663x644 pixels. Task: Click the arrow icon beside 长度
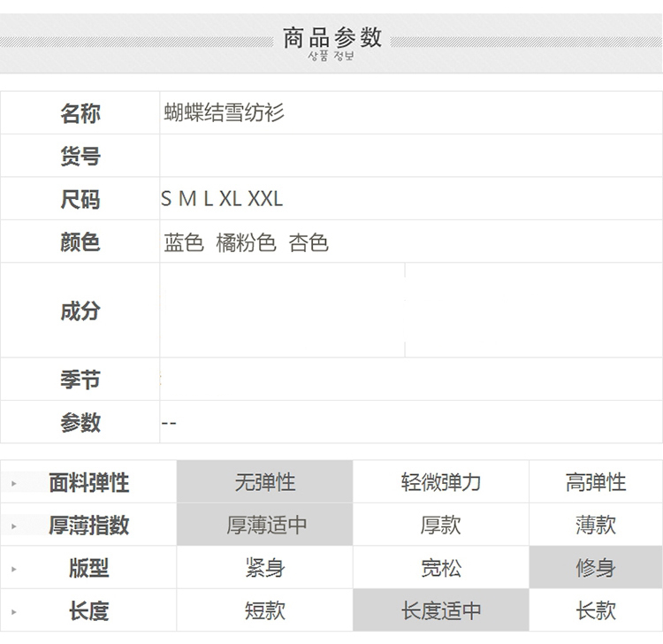(14, 610)
